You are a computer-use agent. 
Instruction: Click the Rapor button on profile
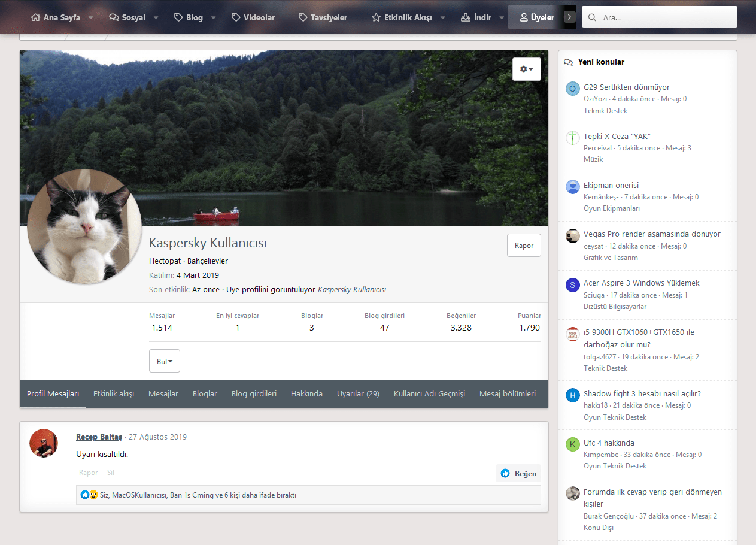click(524, 246)
